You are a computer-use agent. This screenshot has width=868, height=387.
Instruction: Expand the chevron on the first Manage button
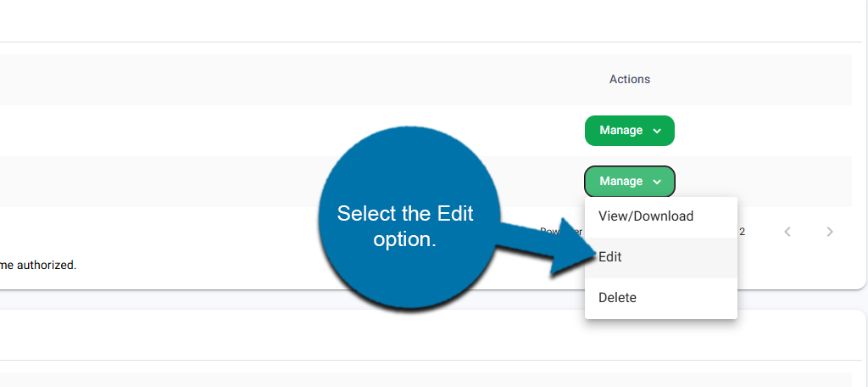pyautogui.click(x=657, y=132)
